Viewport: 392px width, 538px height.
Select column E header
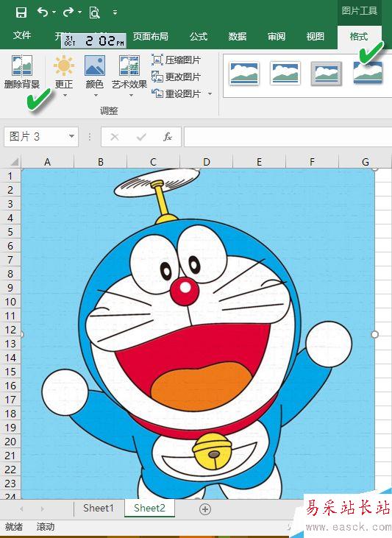pyautogui.click(x=260, y=162)
